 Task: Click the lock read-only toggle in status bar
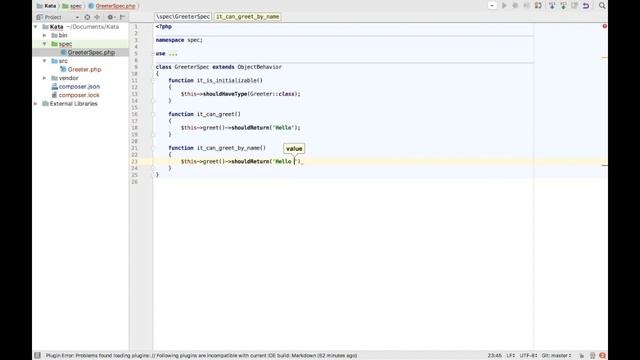click(582, 356)
